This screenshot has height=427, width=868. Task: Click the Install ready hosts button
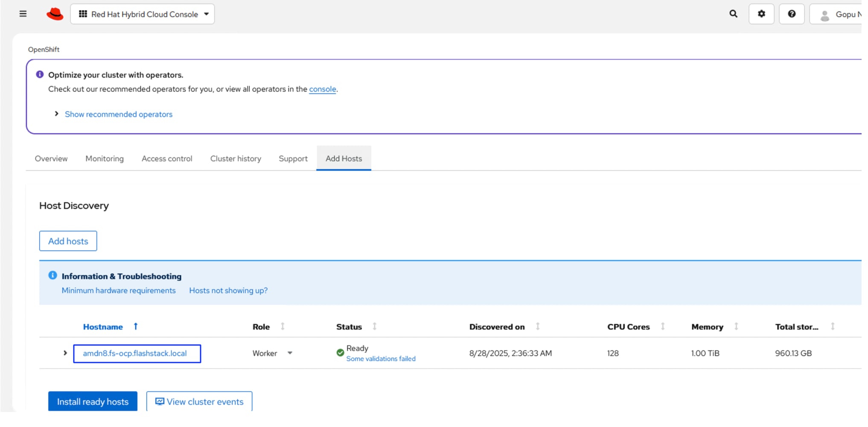click(93, 402)
